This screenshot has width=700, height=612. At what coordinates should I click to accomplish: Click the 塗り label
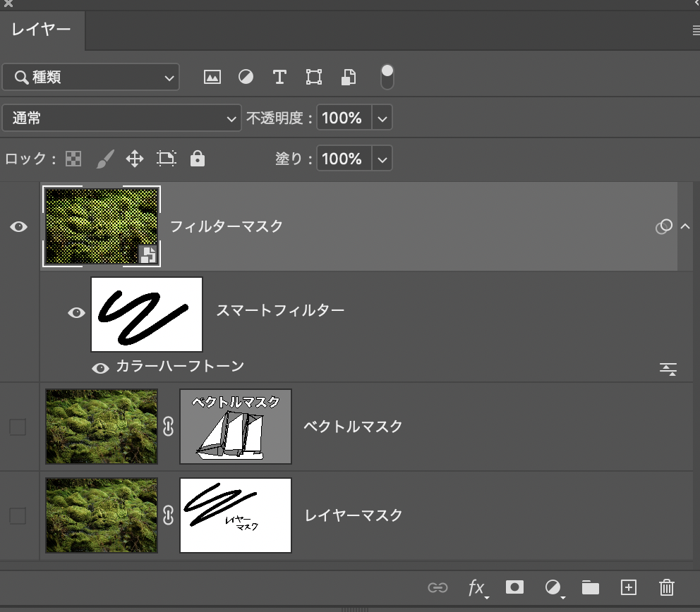[289, 159]
